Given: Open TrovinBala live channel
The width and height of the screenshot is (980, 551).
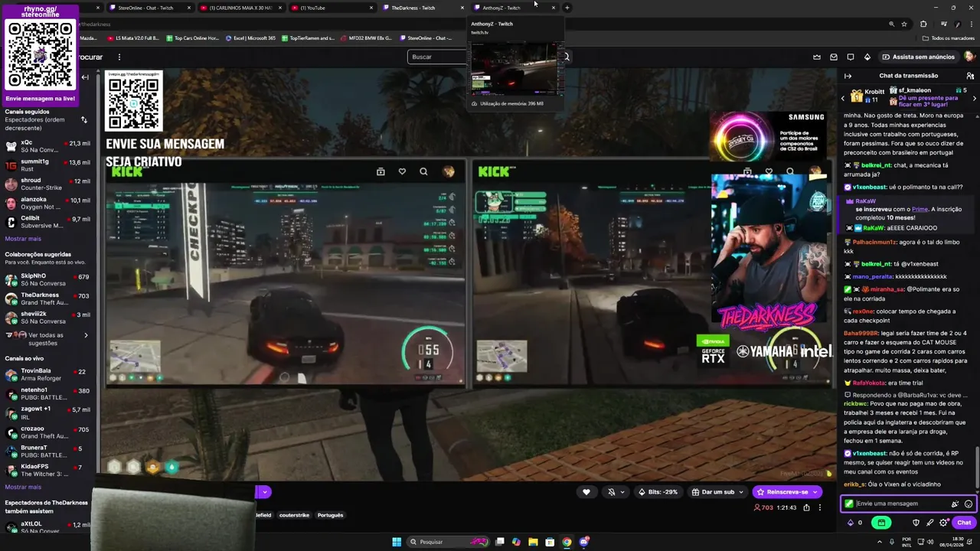Looking at the screenshot, I should [x=47, y=375].
